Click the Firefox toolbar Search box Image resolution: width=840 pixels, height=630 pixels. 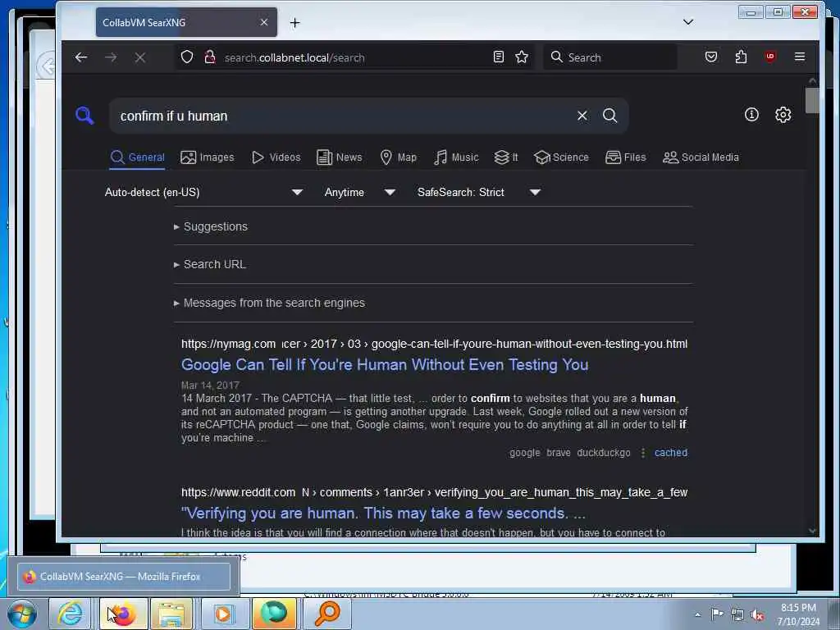pos(610,57)
